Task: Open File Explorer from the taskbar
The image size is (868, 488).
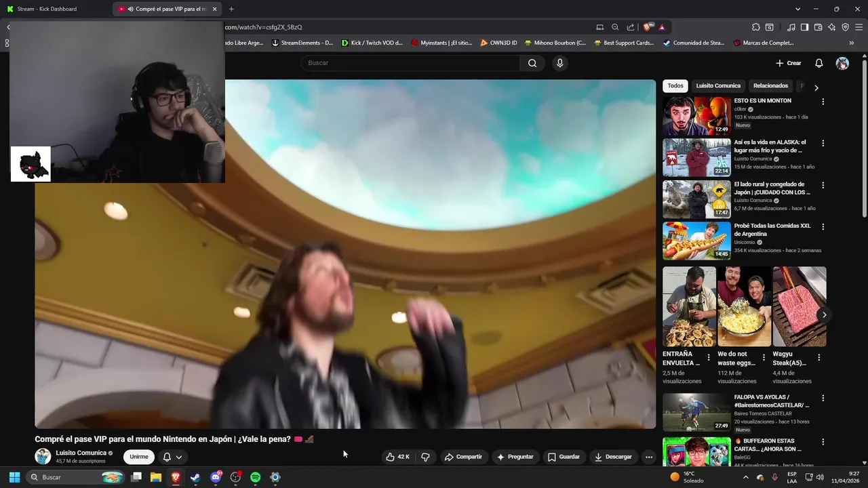Action: point(155,477)
